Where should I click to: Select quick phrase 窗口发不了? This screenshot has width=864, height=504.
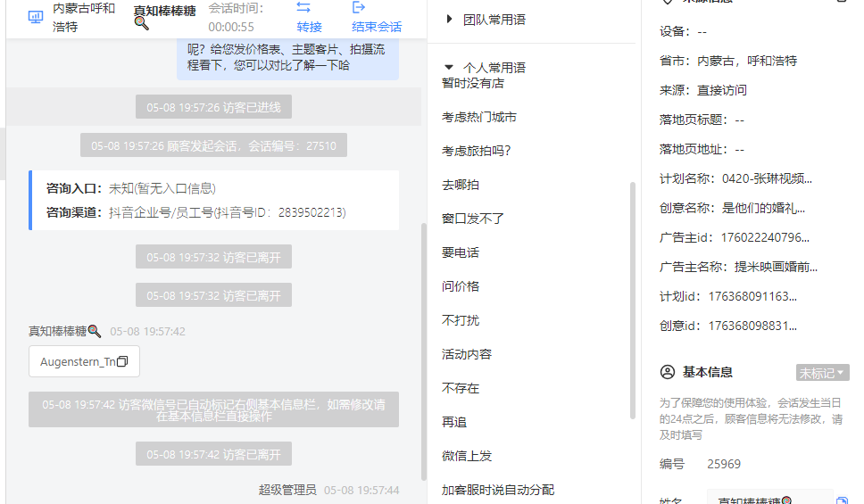click(x=473, y=219)
